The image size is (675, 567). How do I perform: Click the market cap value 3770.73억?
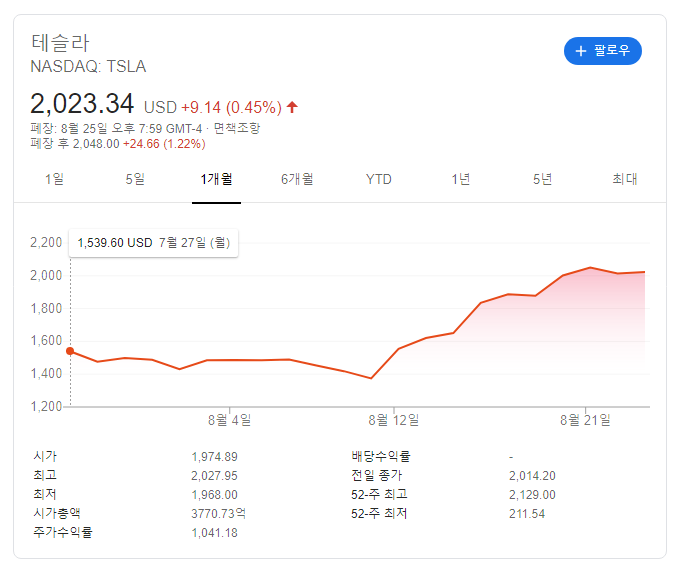point(218,513)
